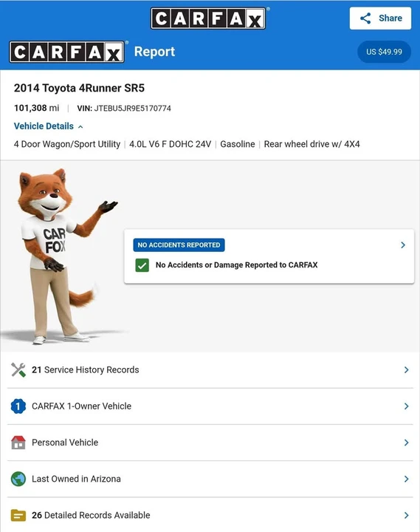Click the US $49.99 price button
This screenshot has width=420, height=532.
click(x=384, y=52)
